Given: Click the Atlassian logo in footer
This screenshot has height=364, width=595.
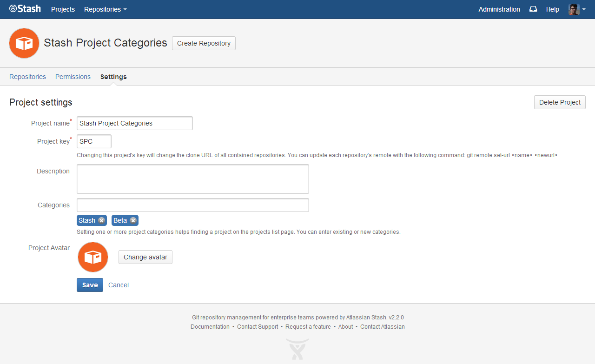Looking at the screenshot, I should [x=297, y=349].
